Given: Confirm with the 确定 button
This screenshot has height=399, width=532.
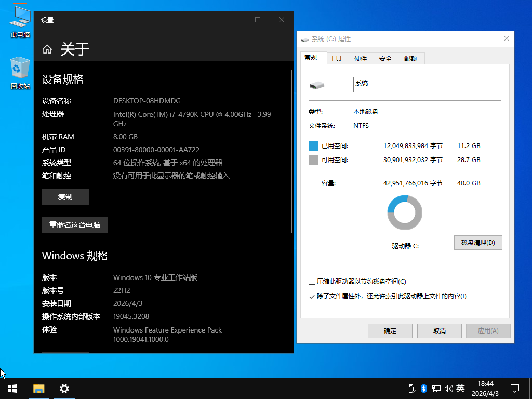Looking at the screenshot, I should 390,331.
